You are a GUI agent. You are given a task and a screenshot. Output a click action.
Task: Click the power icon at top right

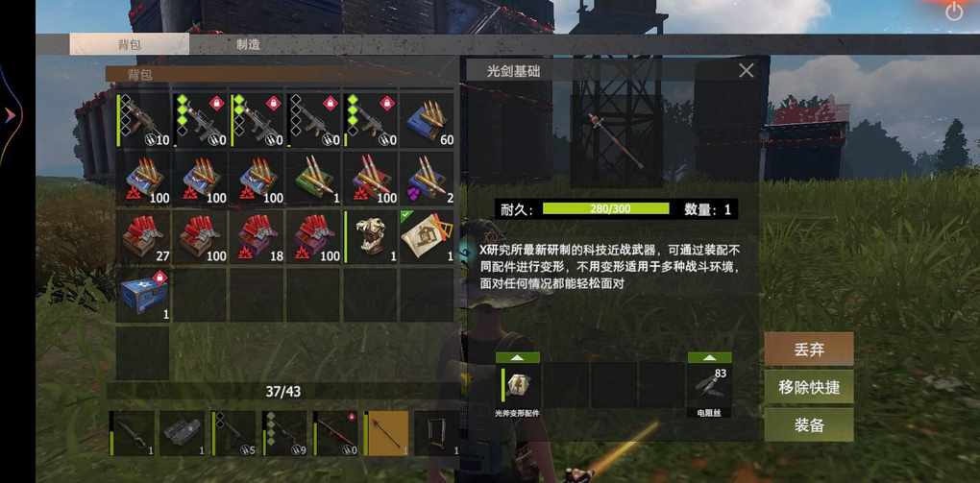[954, 12]
